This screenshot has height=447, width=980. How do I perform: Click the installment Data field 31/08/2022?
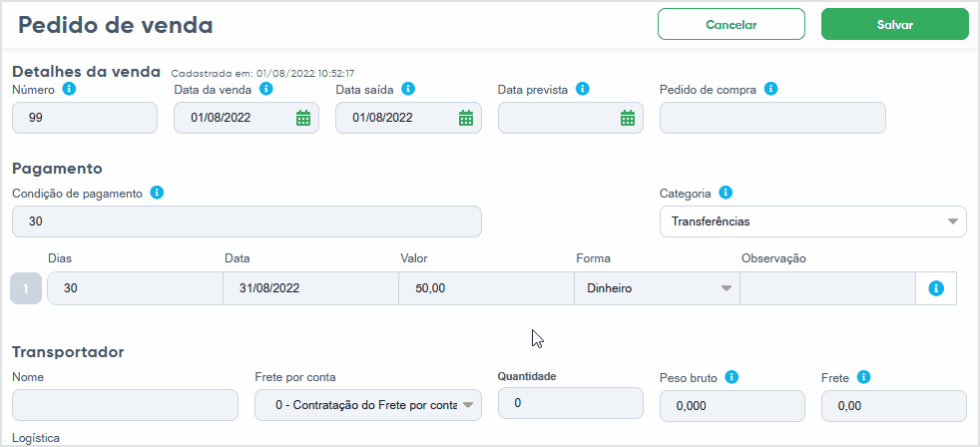310,288
